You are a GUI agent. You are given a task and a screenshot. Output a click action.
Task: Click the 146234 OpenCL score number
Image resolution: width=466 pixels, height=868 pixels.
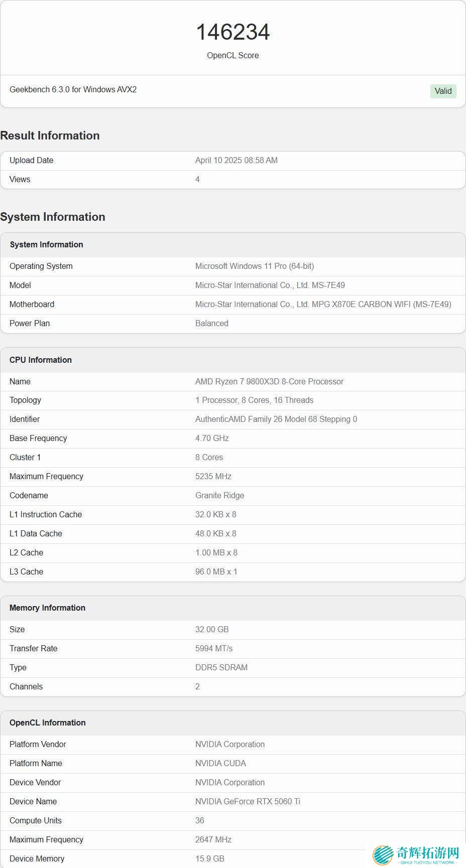point(233,32)
